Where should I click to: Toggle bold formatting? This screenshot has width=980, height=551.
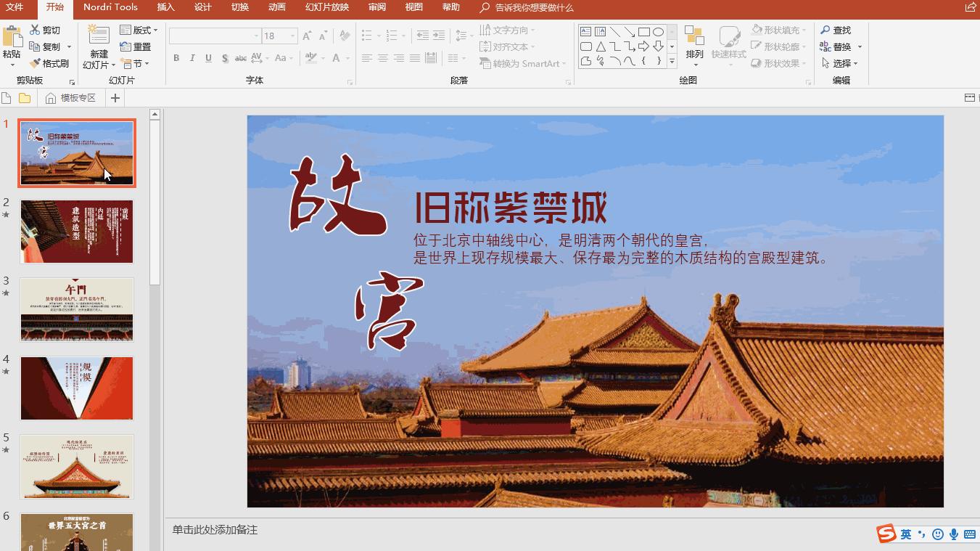pyautogui.click(x=176, y=57)
